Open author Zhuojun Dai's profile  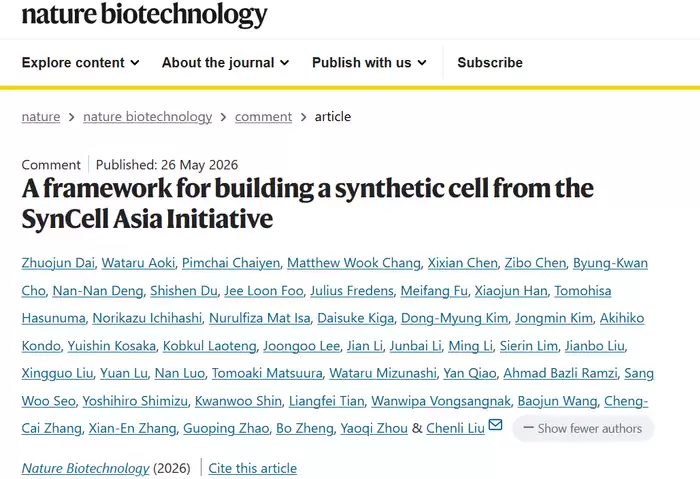(x=58, y=263)
